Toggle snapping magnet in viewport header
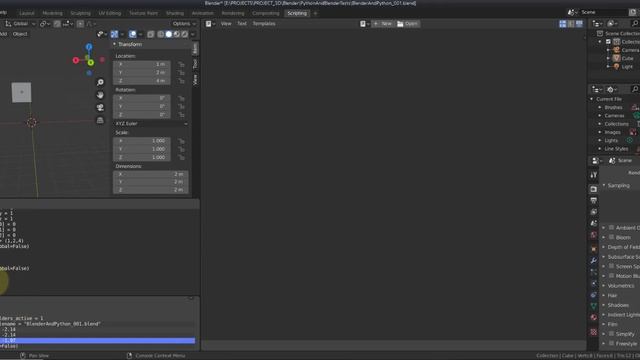The width and height of the screenshot is (640, 360). click(57, 24)
